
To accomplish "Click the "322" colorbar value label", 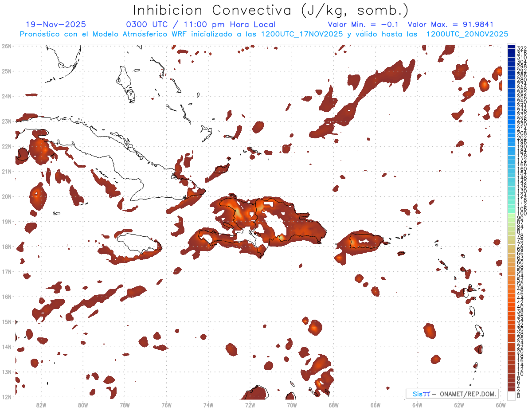I will coord(521,48).
